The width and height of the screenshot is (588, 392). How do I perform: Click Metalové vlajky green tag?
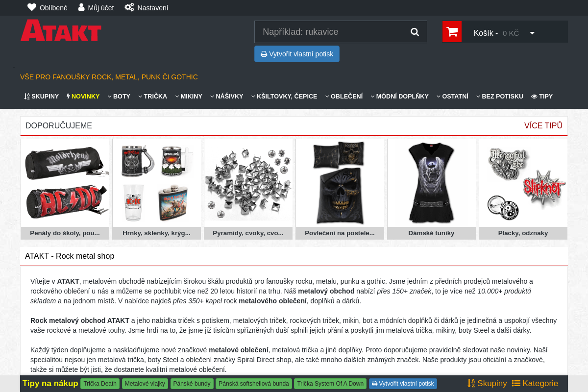[145, 384]
